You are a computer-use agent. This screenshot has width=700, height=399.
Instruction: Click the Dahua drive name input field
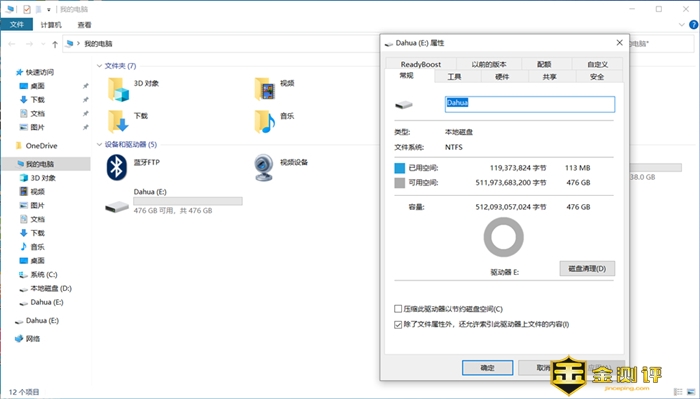tap(530, 104)
